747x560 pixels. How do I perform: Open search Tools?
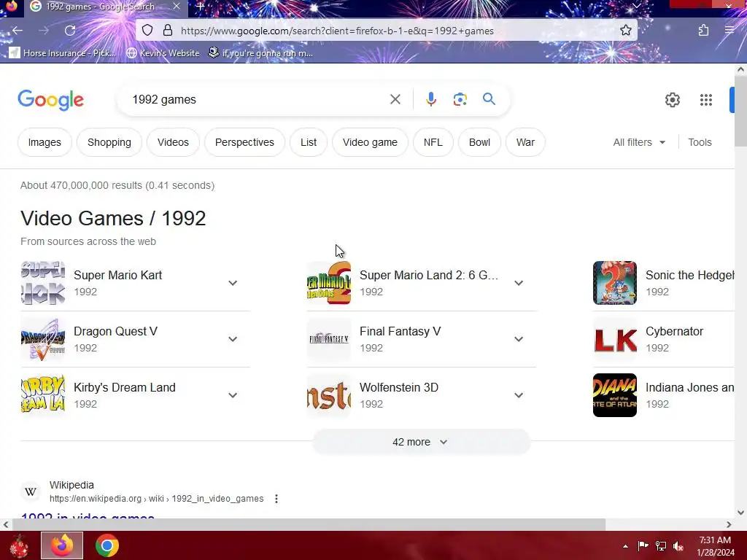[700, 142]
